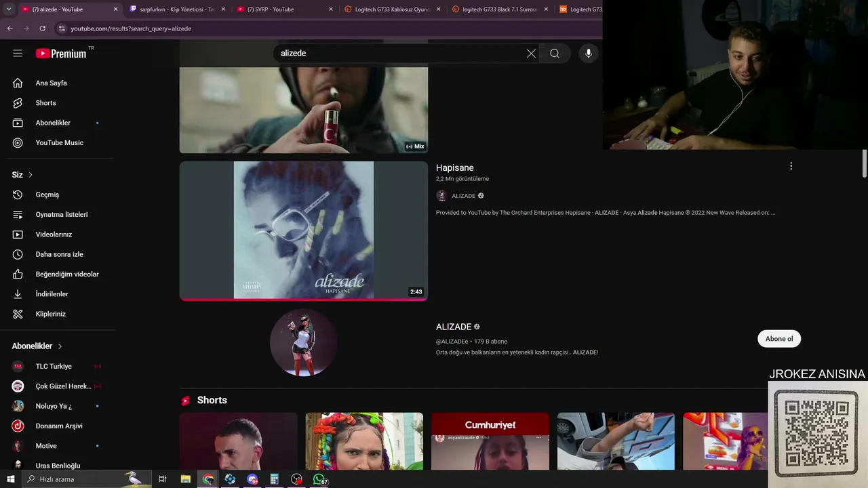Viewport: 868px width, 488px height.
Task: Close the alizede YouTube tab
Action: click(115, 9)
